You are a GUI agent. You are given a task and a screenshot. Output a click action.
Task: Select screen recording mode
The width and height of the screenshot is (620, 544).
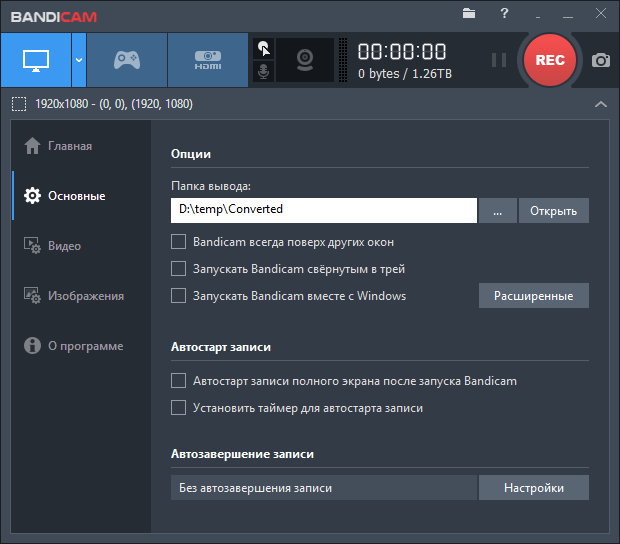(36, 60)
